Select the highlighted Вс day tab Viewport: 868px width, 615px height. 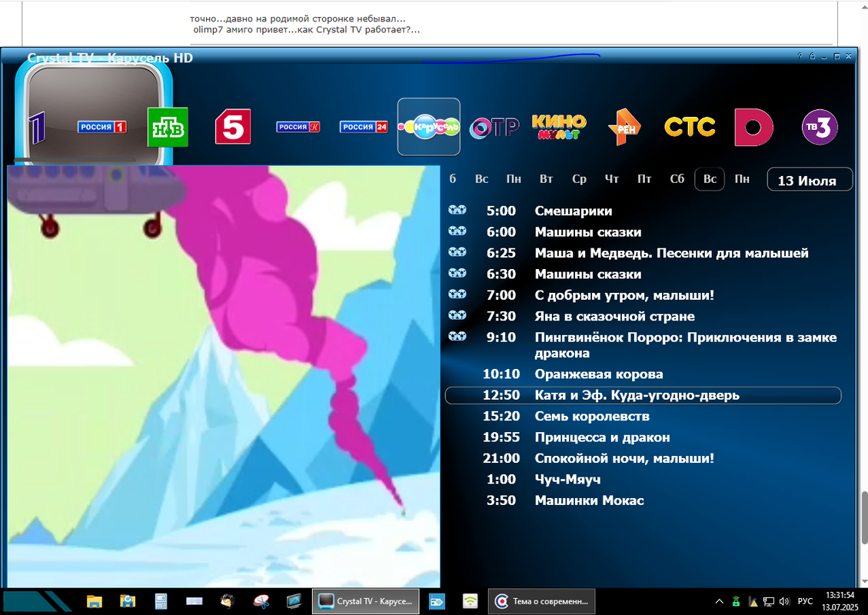point(710,179)
